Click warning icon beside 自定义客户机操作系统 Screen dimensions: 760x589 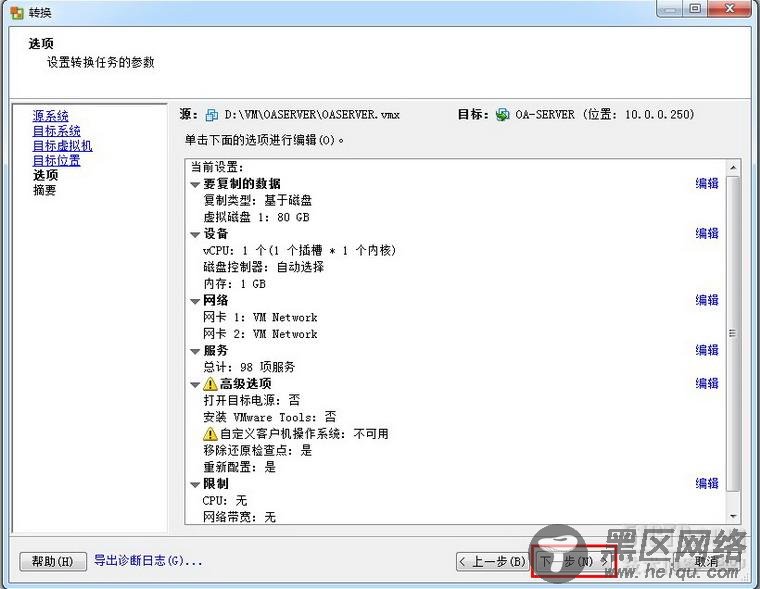210,434
